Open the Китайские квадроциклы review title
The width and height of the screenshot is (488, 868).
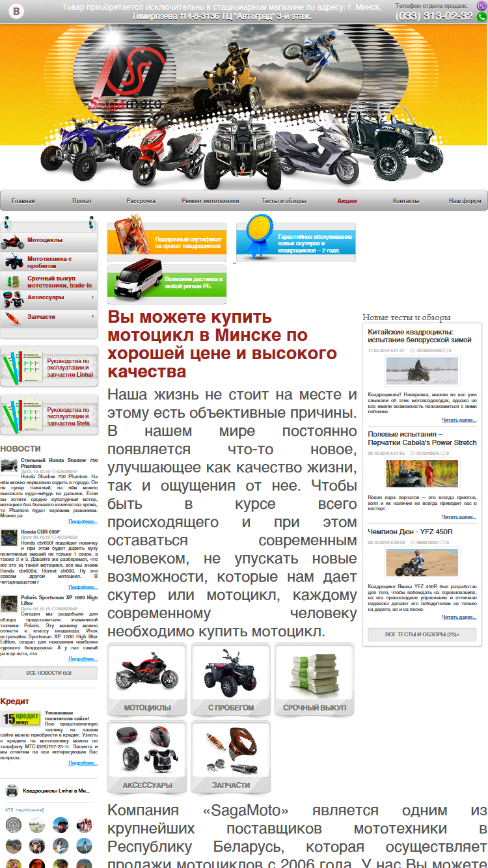(420, 336)
